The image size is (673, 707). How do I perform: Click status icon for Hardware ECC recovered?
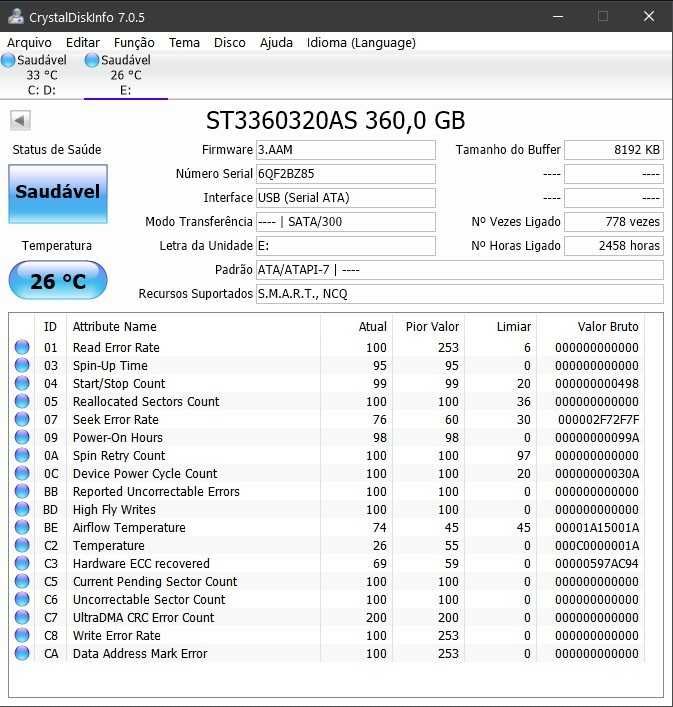point(22,563)
